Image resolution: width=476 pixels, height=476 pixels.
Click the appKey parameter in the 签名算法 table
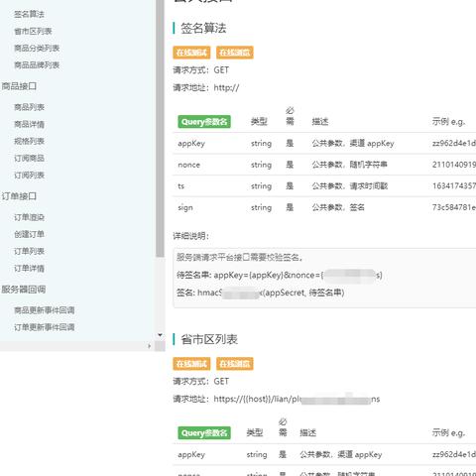(x=191, y=144)
